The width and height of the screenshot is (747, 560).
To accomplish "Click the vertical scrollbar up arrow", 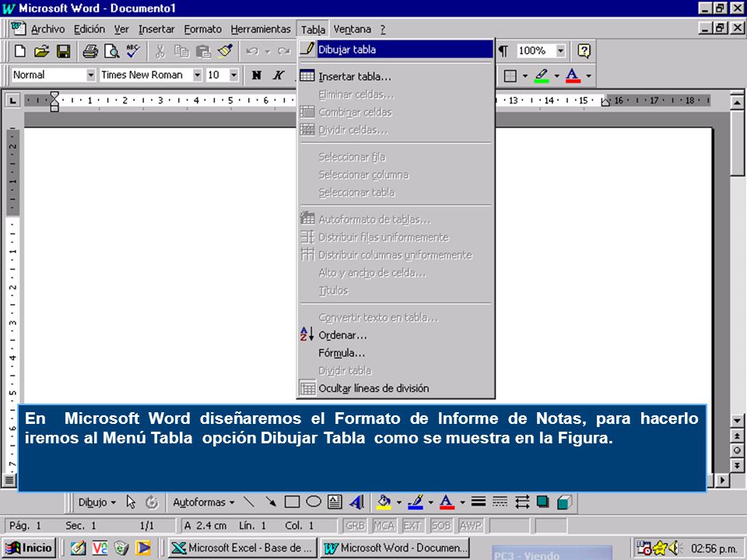I will (x=737, y=102).
